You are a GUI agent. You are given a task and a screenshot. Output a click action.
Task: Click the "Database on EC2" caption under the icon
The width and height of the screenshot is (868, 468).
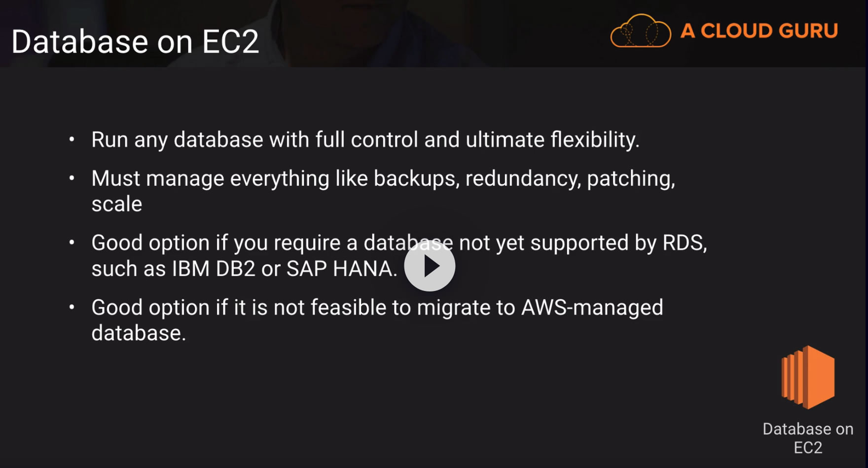tap(808, 438)
